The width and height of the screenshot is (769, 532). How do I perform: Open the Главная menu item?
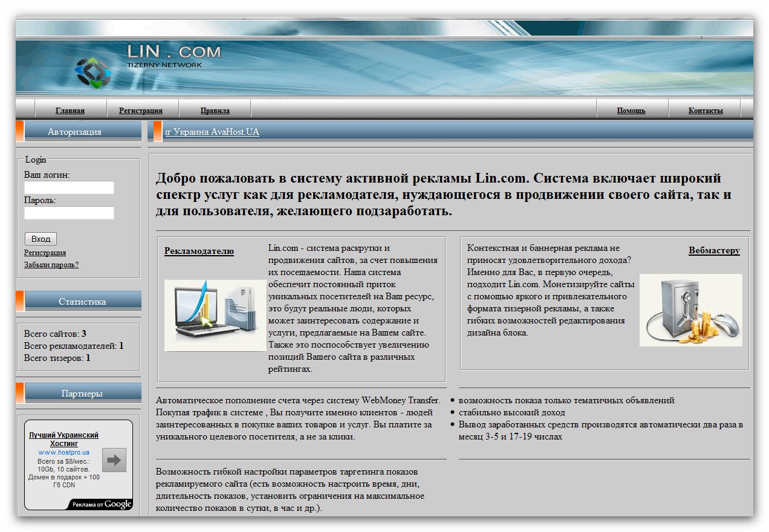(x=70, y=111)
